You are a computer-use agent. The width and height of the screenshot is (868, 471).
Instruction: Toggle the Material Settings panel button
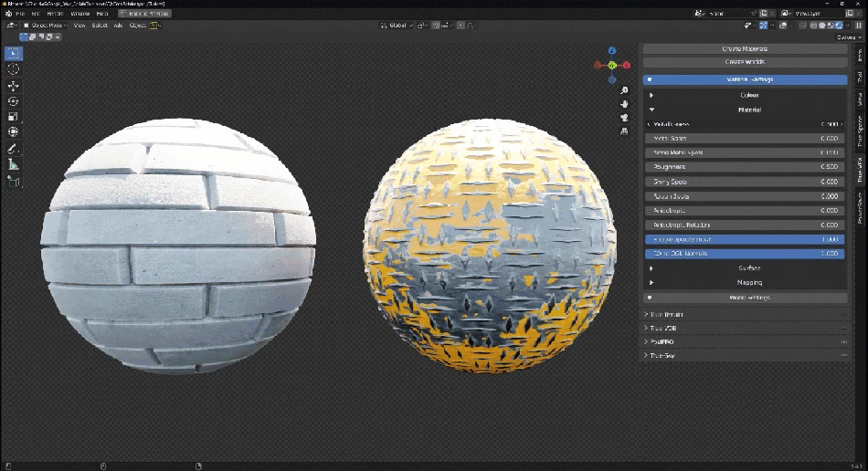[x=745, y=79]
